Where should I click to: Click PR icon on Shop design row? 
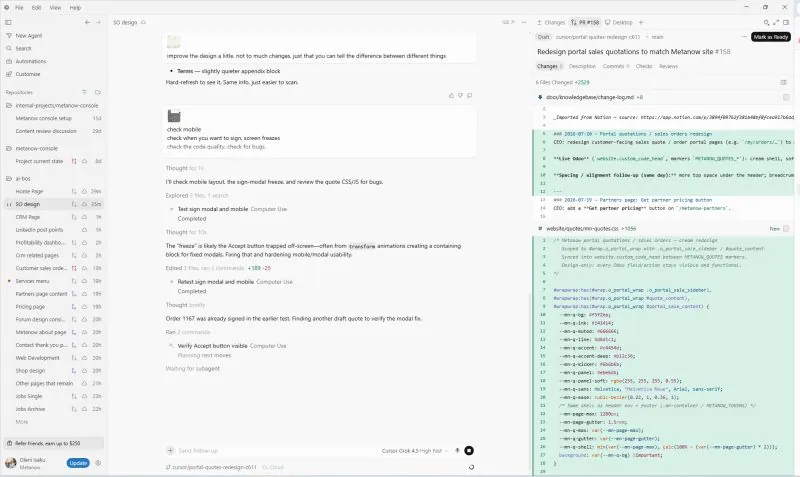(74, 371)
